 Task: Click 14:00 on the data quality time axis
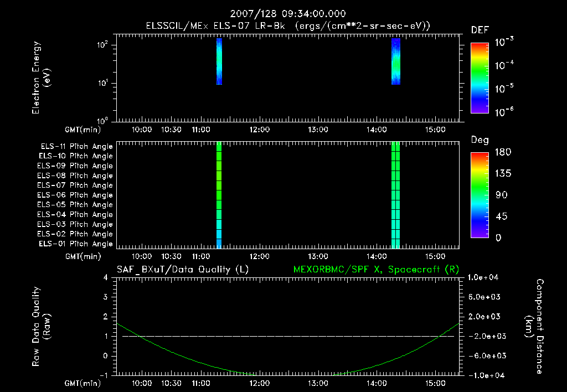coord(377,383)
